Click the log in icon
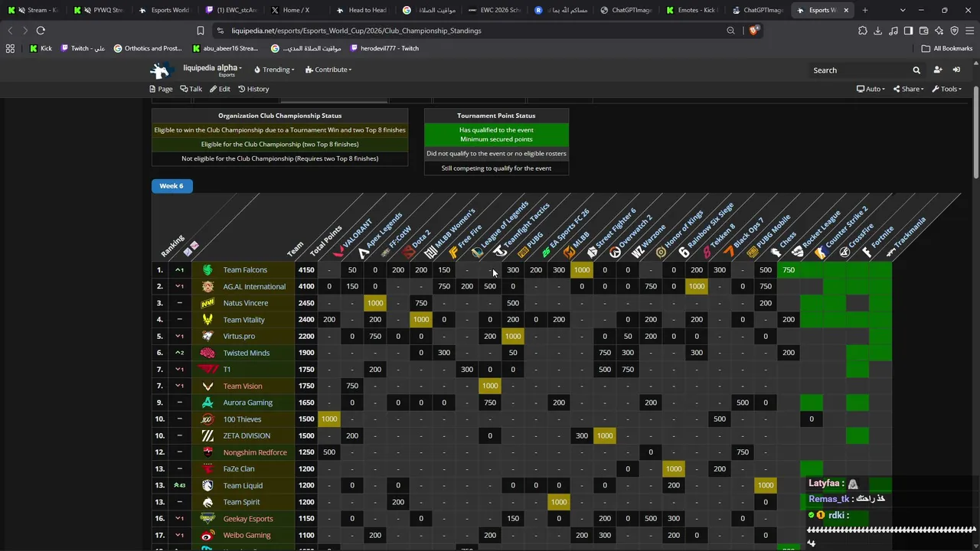This screenshot has width=980, height=551. tap(956, 70)
